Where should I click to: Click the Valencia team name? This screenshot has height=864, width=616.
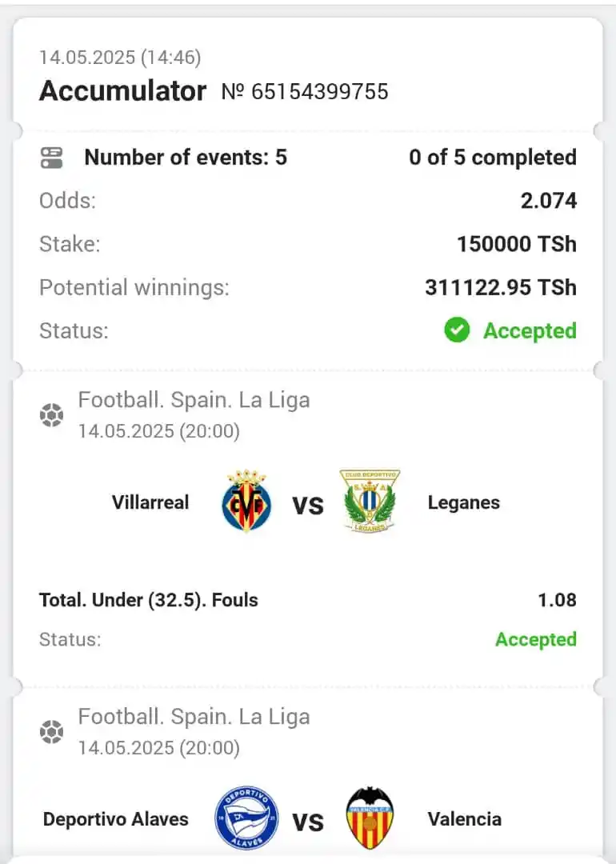(x=465, y=819)
